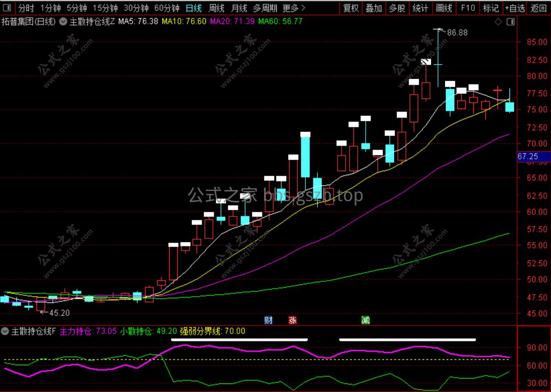Click the diamond icon above the chart

[x=498, y=21]
